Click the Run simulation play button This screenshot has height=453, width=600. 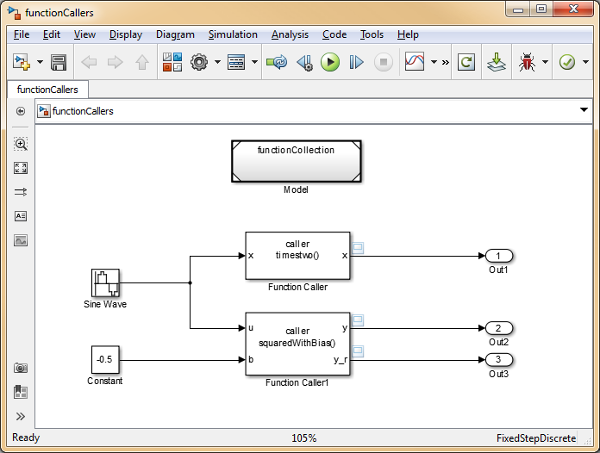[330, 62]
